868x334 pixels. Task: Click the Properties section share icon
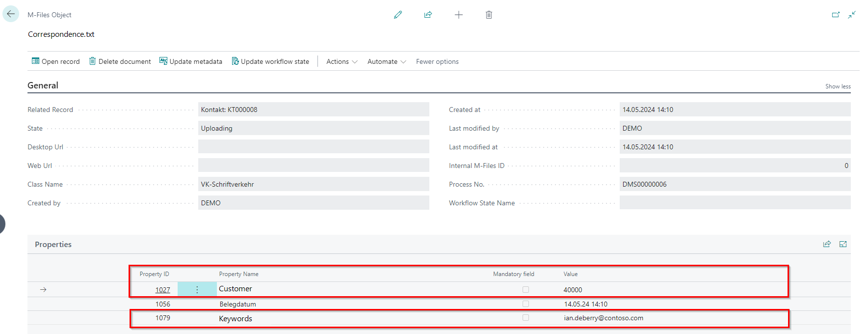pos(827,244)
